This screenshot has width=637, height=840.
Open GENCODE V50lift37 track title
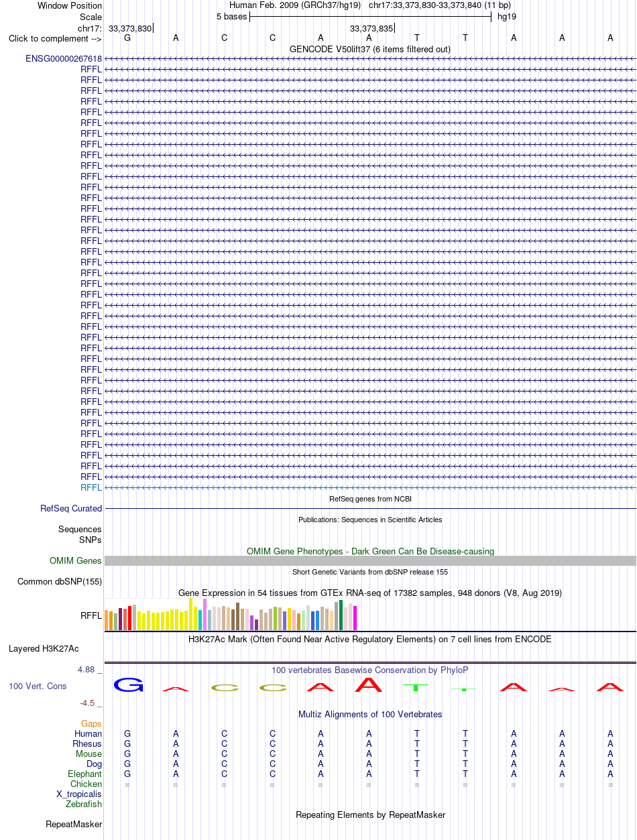[370, 49]
